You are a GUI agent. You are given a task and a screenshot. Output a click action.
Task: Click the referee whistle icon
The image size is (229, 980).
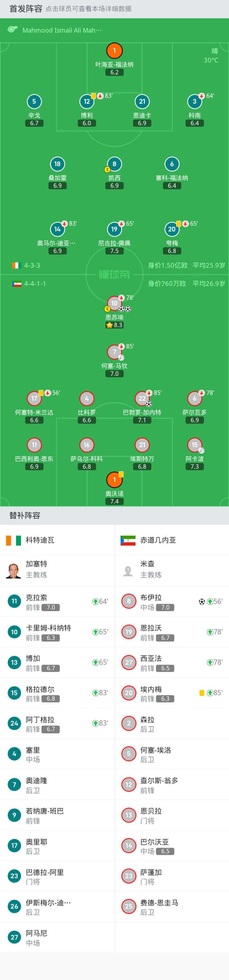(12, 30)
